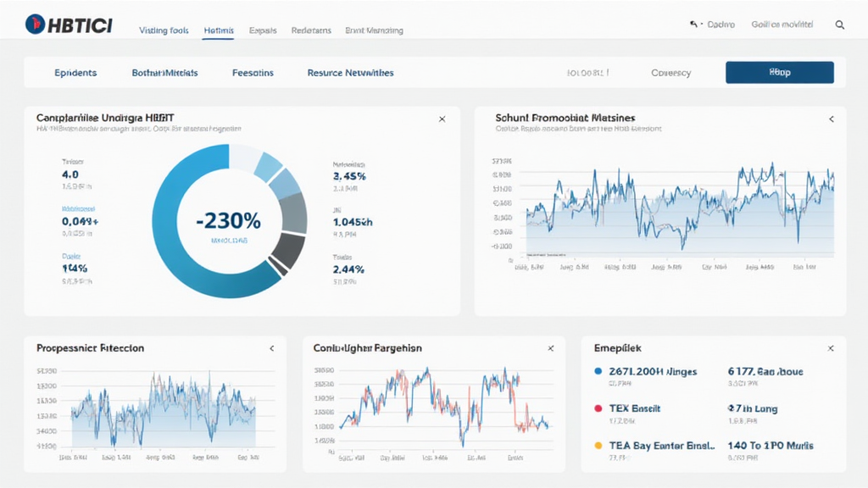Open search with the magnifier icon
Image resolution: width=868 pixels, height=488 pixels.
click(840, 25)
